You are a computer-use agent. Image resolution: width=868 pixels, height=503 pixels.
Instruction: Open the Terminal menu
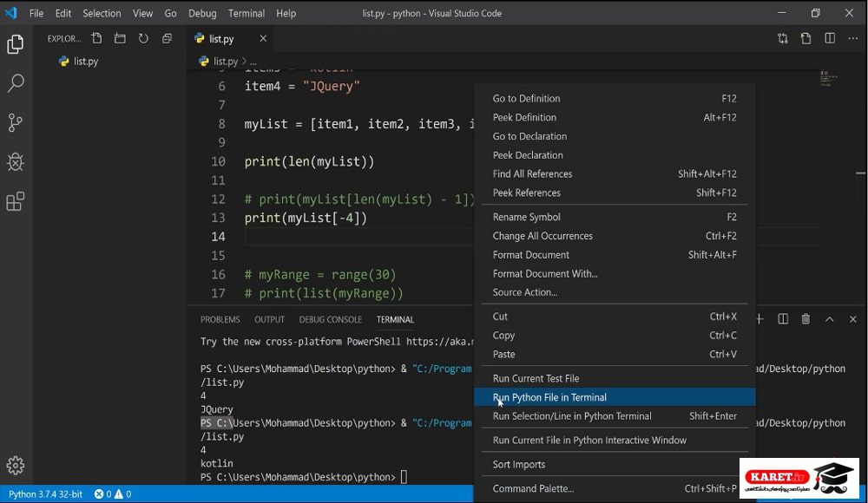pos(247,13)
